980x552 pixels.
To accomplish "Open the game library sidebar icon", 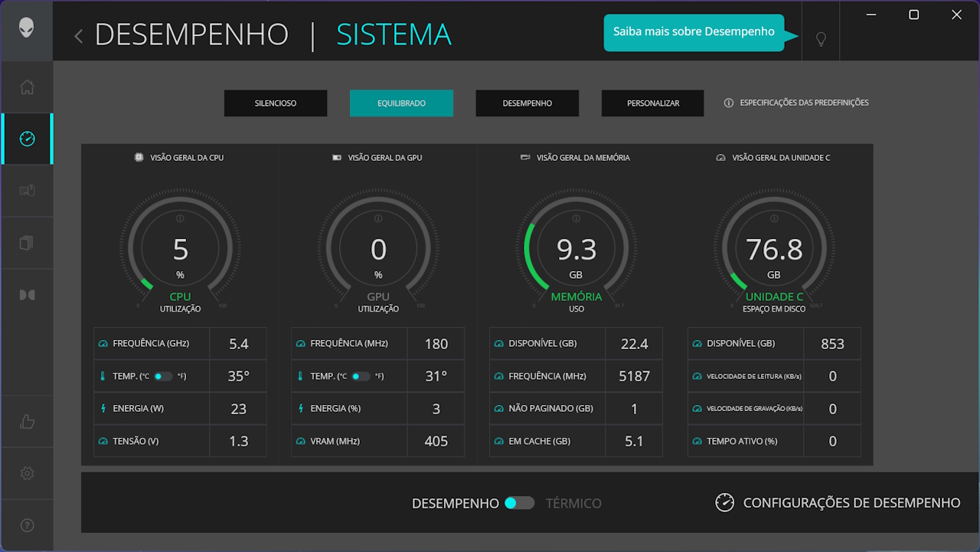I will [27, 243].
